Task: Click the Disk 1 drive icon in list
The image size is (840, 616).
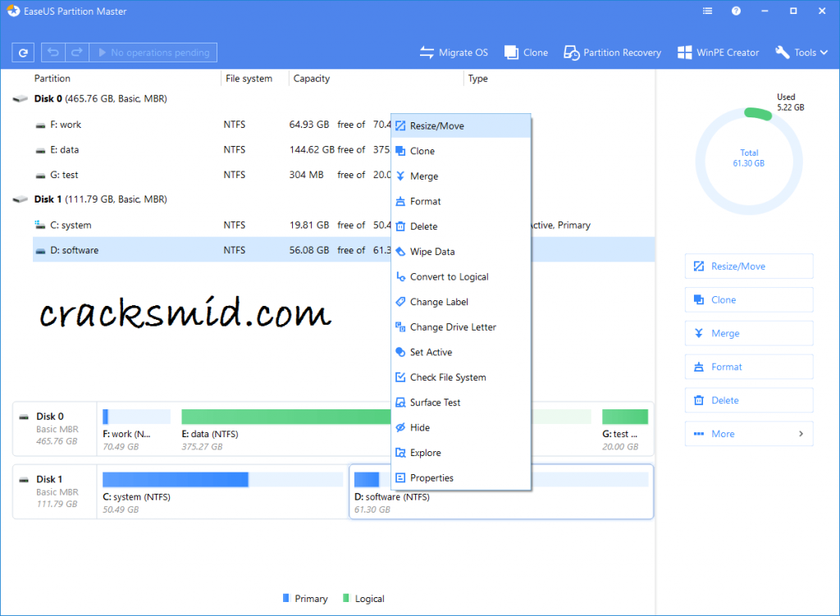Action: point(20,199)
